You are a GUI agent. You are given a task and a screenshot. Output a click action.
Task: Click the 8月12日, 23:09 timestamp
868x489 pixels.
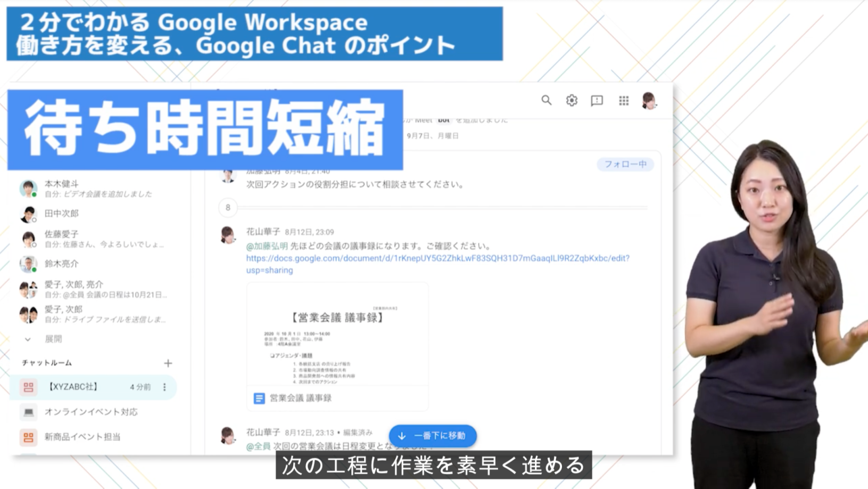(309, 232)
